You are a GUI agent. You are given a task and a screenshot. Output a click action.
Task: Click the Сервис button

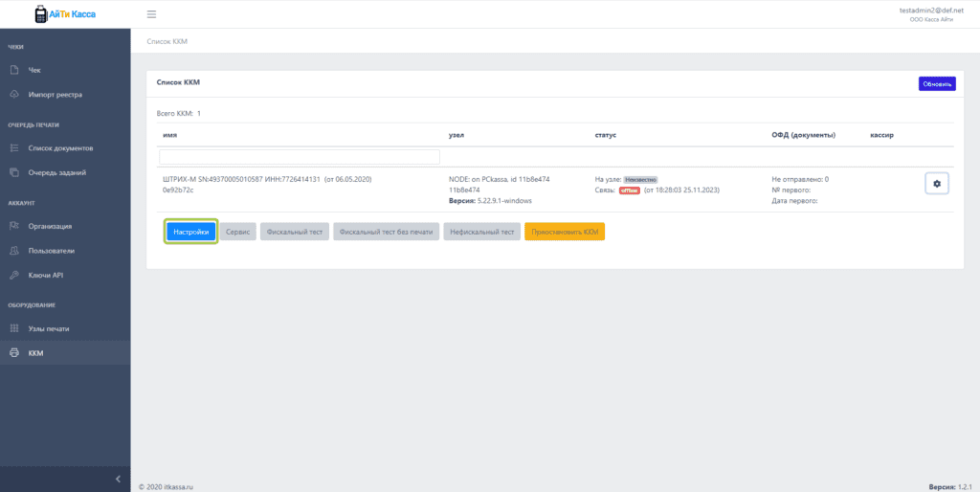(x=237, y=232)
